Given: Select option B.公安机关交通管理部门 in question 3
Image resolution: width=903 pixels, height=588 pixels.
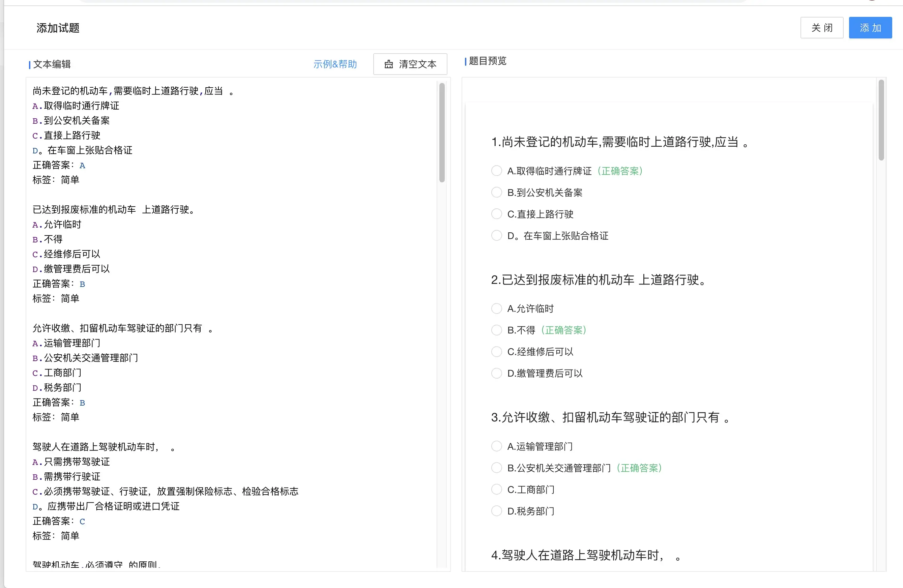Looking at the screenshot, I should pyautogui.click(x=496, y=468).
